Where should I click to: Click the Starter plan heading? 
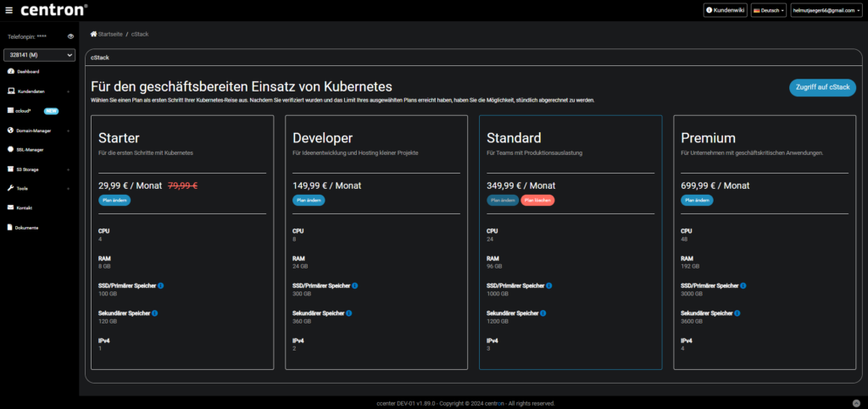pos(119,138)
